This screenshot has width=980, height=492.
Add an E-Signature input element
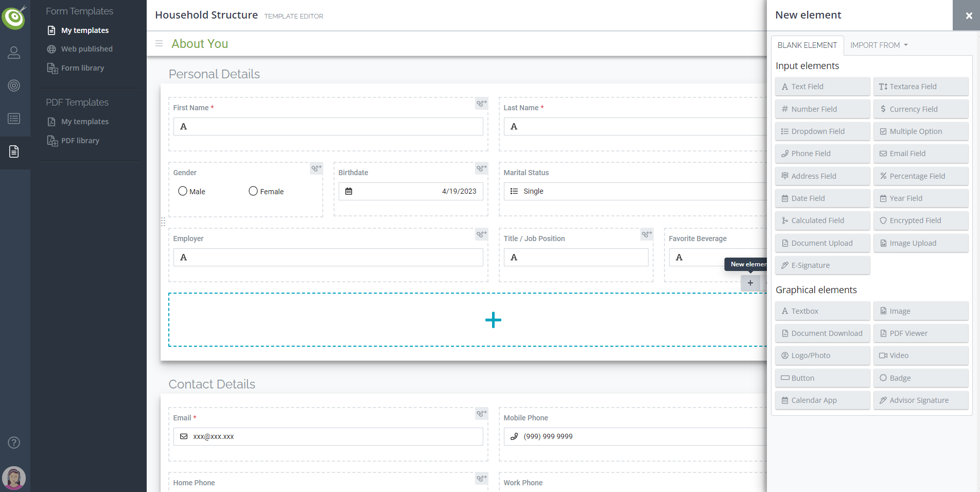[x=822, y=265]
